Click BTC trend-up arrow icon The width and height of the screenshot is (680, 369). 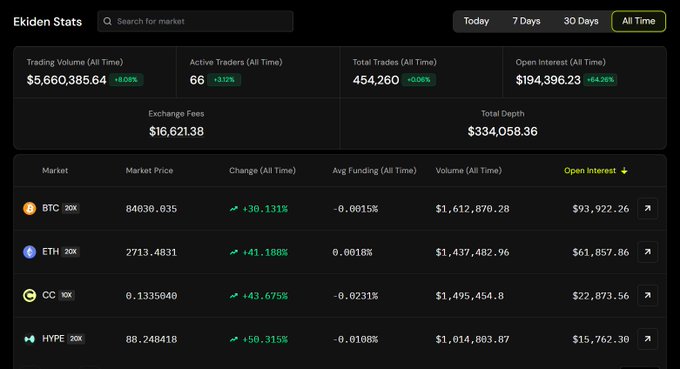click(x=234, y=209)
